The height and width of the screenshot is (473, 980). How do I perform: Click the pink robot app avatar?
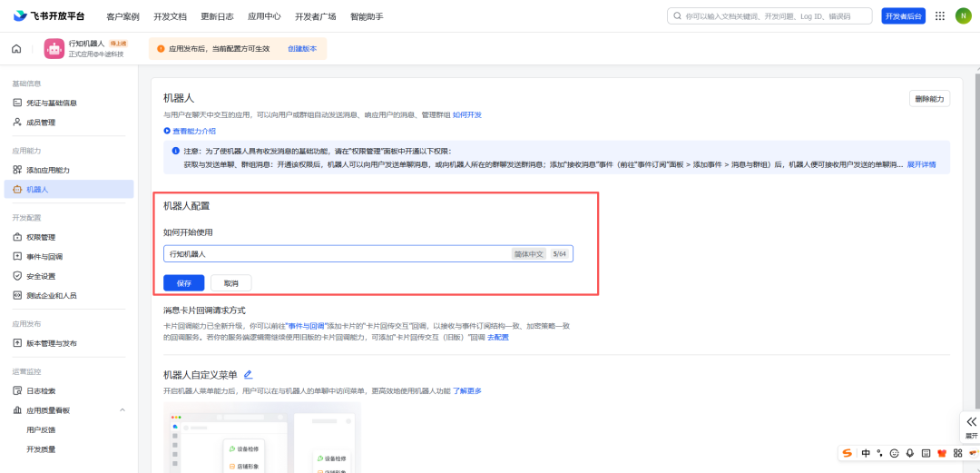54,49
